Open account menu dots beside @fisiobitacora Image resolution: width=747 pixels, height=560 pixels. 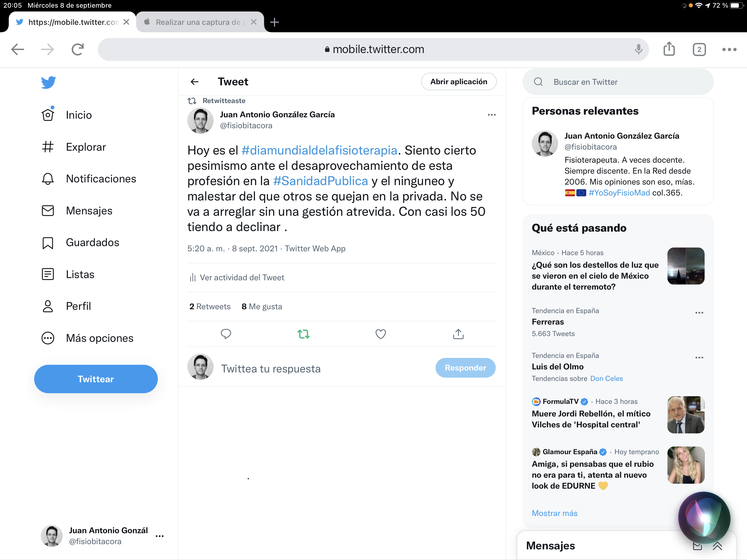pos(159,536)
